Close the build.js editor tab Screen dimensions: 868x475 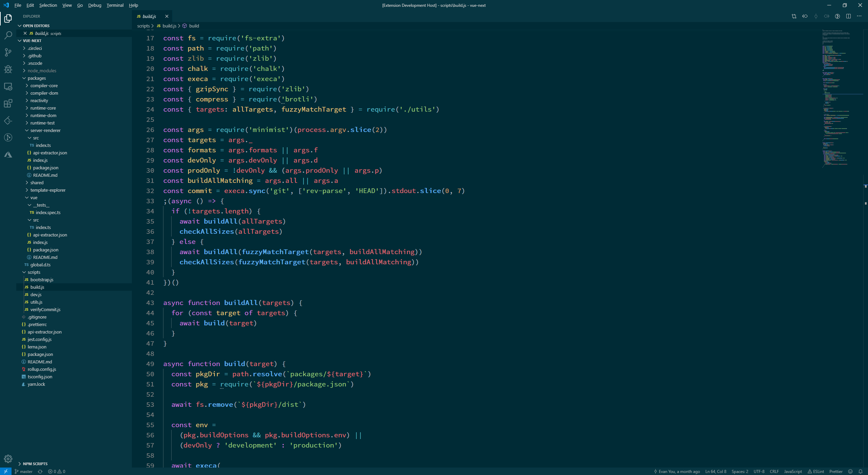point(166,16)
